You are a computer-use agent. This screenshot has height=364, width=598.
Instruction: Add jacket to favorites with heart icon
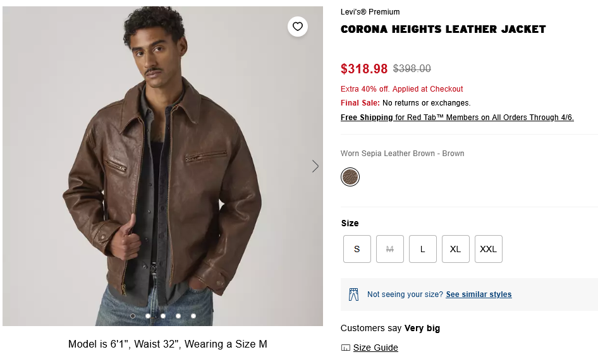[298, 27]
